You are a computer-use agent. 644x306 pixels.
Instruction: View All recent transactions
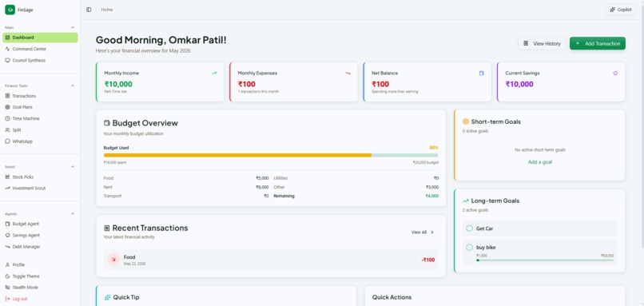(423, 232)
